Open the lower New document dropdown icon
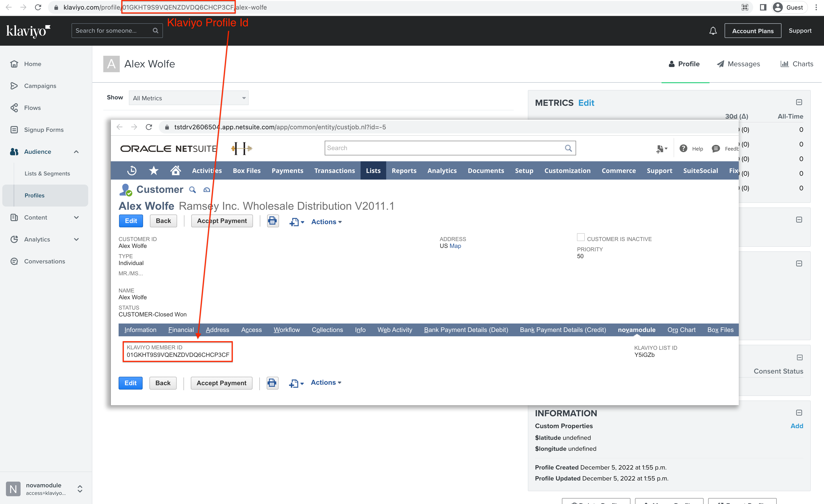The image size is (824, 504). pyautogui.click(x=296, y=383)
